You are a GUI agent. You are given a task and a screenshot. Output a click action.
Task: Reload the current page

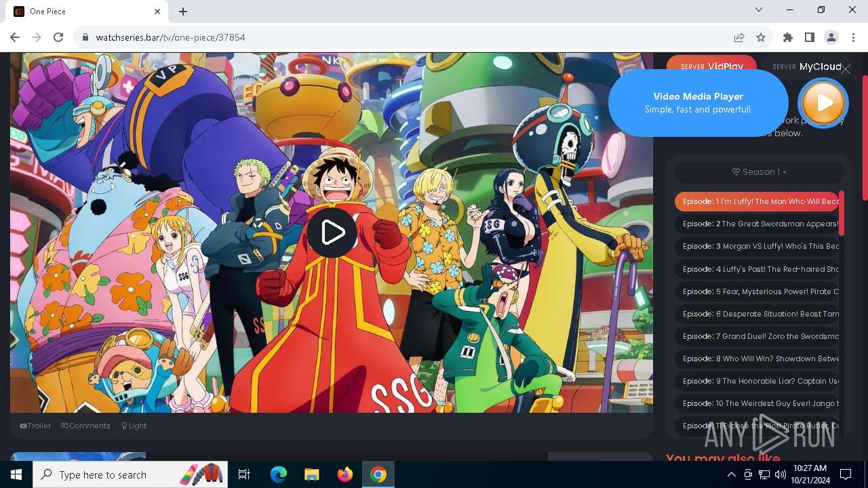click(x=58, y=37)
